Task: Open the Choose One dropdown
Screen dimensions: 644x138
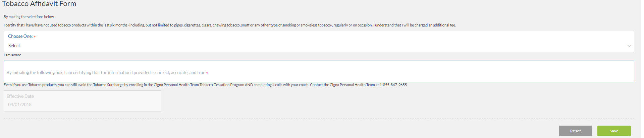Action: pyautogui.click(x=319, y=46)
